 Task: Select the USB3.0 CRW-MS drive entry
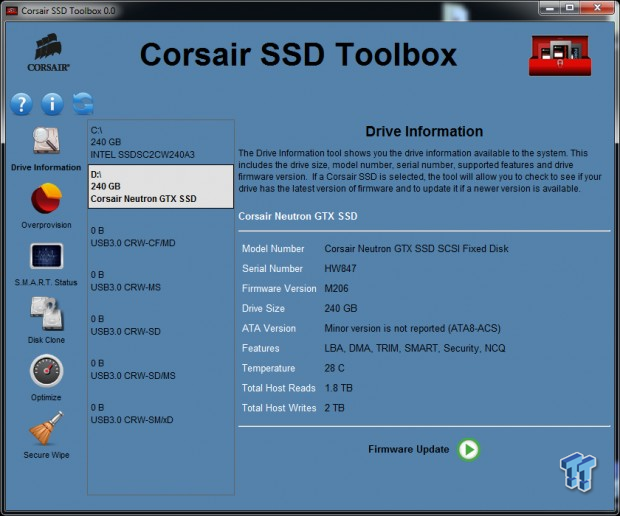[x=161, y=281]
